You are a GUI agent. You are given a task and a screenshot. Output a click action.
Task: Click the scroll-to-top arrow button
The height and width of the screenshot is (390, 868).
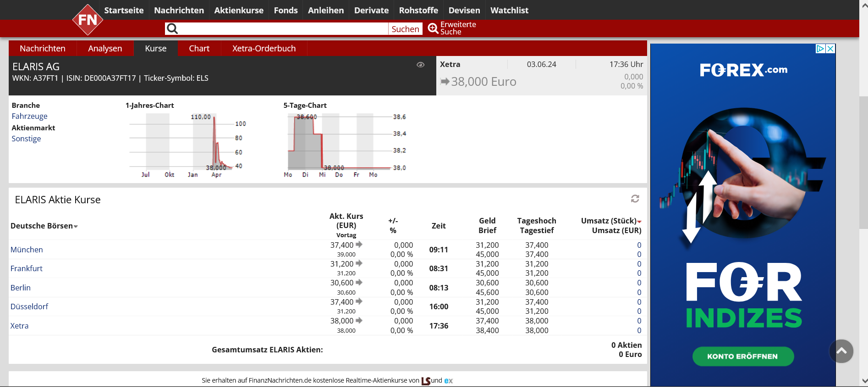pos(841,351)
